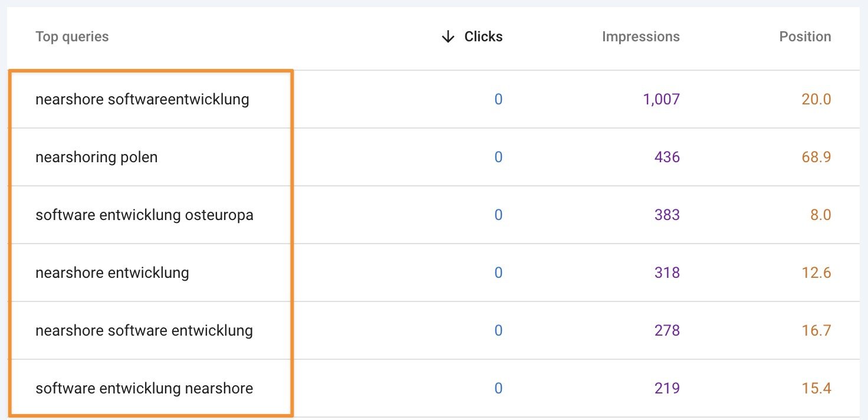Click the Top queries column header
The image size is (868, 420).
point(72,37)
